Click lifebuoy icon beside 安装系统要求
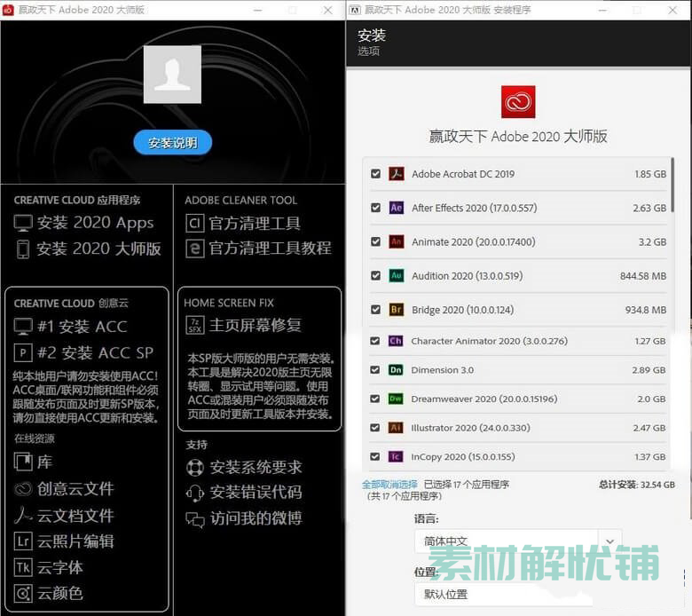This screenshot has height=616, width=692. click(x=194, y=468)
